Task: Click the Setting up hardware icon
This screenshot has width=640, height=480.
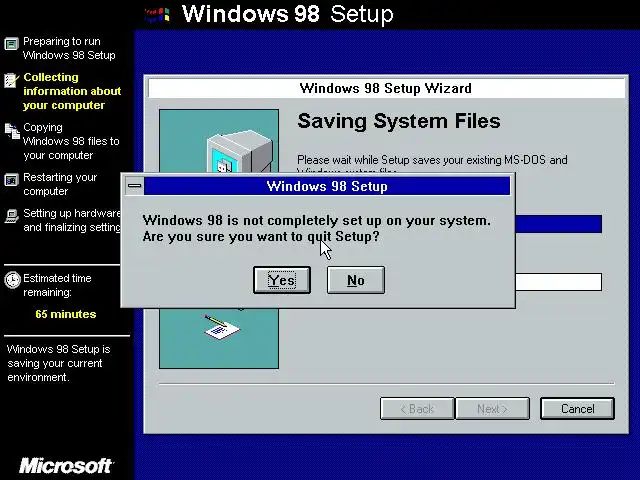Action: pos(11,216)
